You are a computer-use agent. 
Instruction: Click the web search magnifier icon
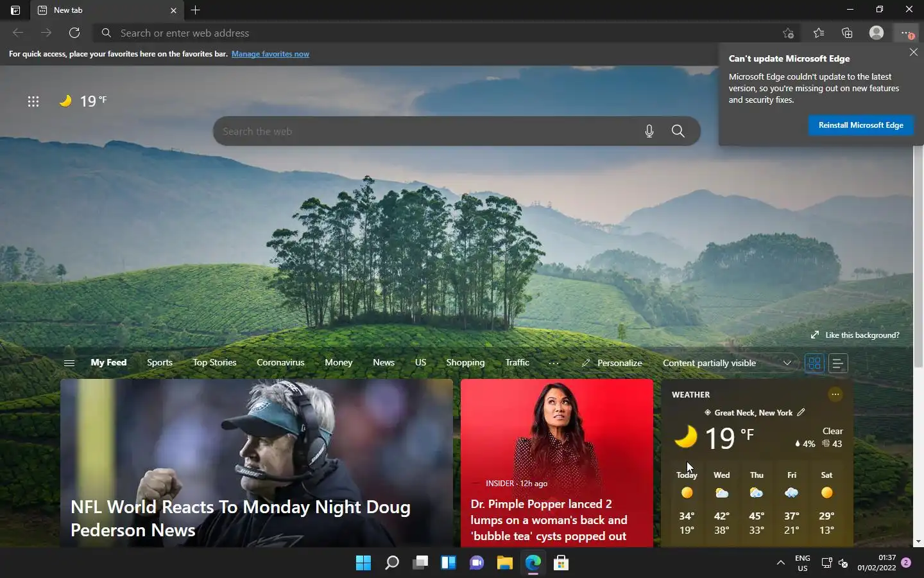click(x=678, y=131)
